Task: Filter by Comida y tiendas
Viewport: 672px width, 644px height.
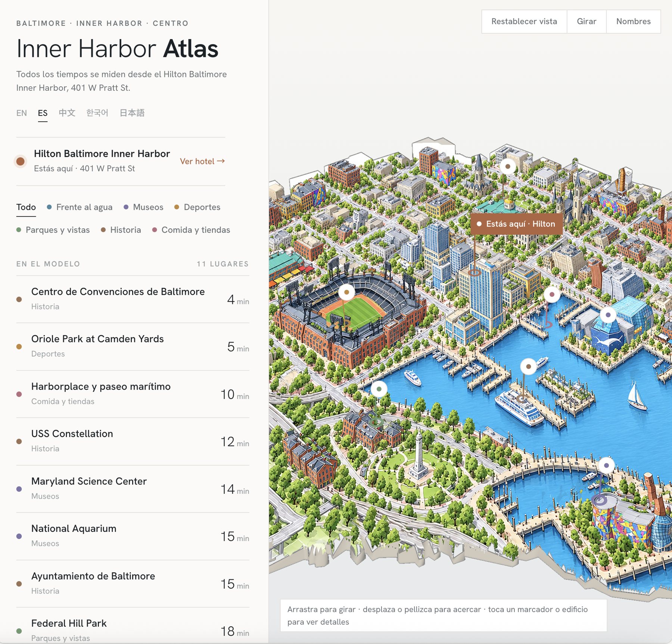Action: coord(191,230)
